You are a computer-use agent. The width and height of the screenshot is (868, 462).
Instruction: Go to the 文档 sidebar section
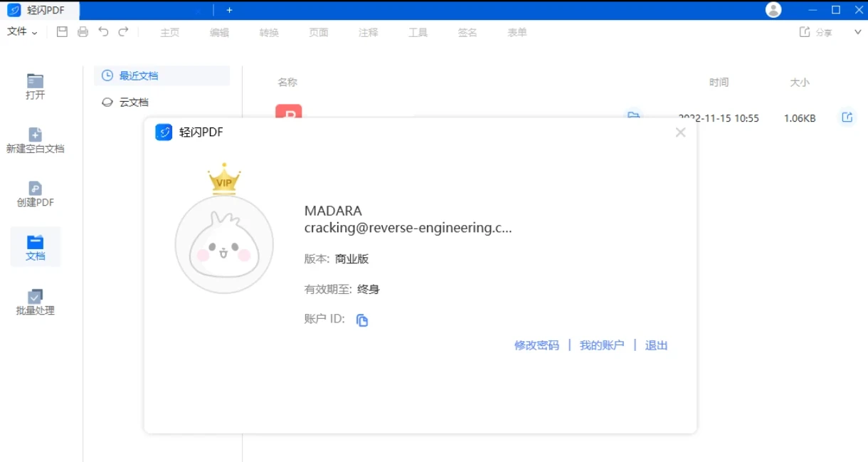tap(36, 247)
